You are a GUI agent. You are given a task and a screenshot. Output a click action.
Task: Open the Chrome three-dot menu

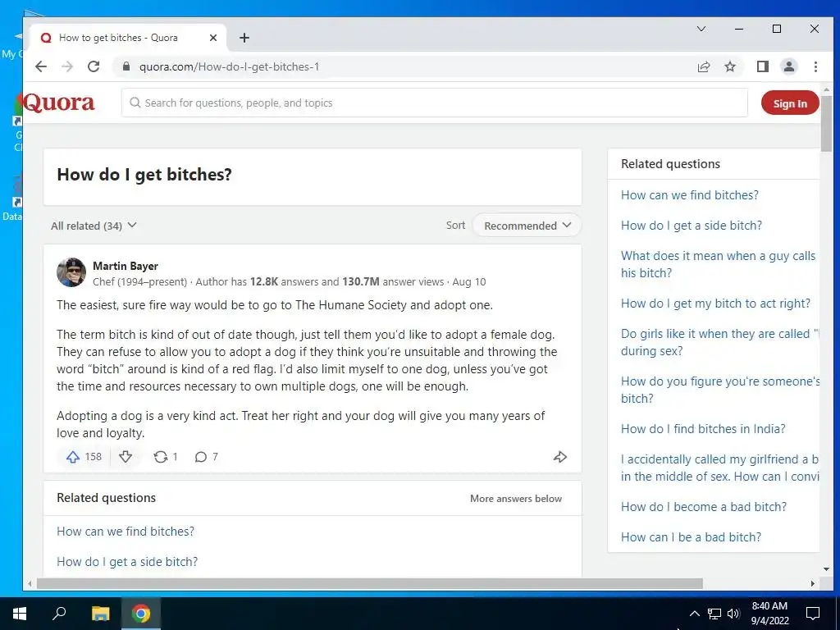coord(815,66)
